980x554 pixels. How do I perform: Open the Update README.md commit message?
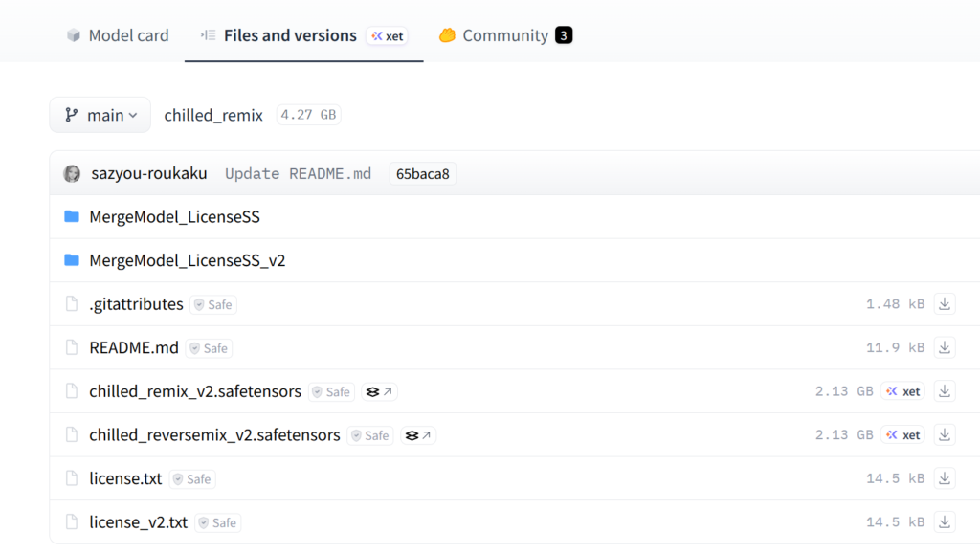[x=299, y=173]
